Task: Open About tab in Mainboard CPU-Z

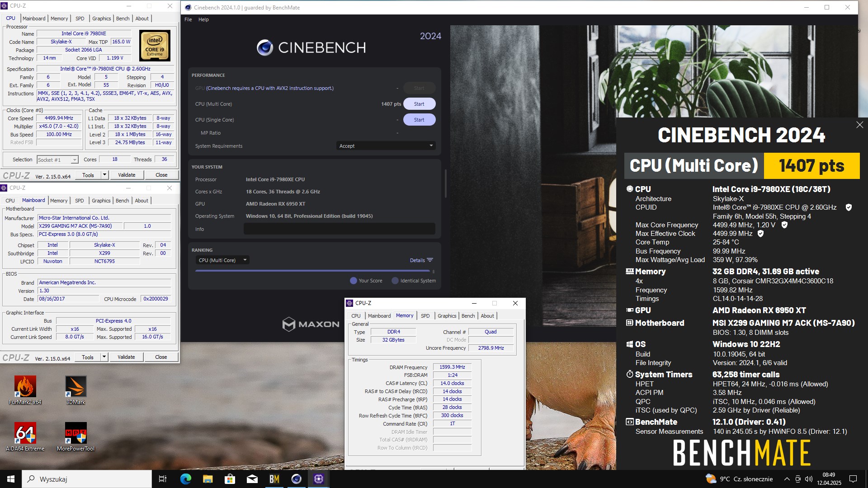Action: (142, 201)
